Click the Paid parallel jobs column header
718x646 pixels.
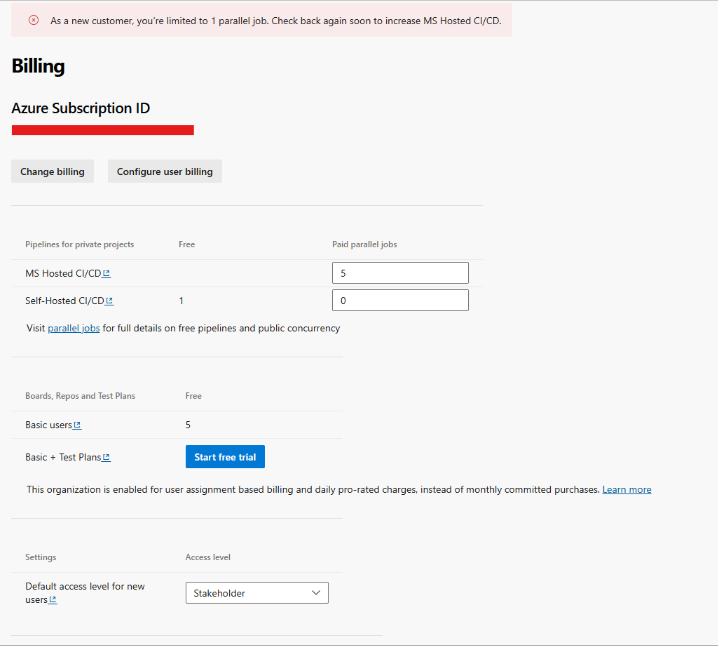tap(364, 244)
